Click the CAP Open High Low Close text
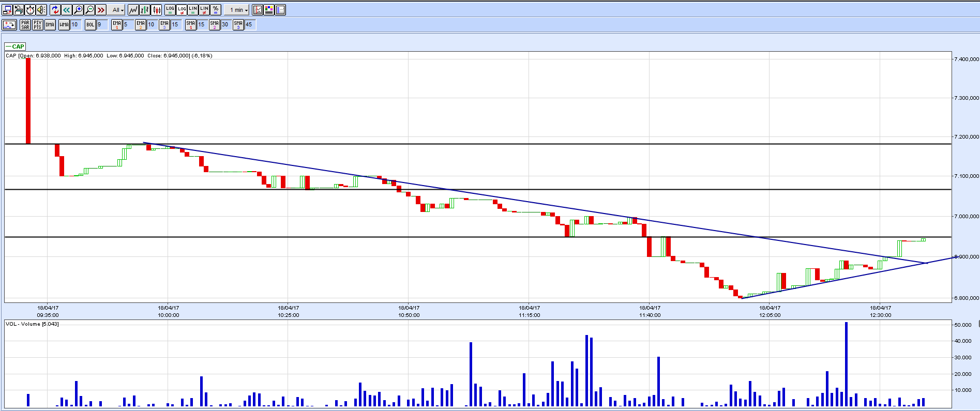The width and height of the screenshot is (980, 411). tap(109, 55)
